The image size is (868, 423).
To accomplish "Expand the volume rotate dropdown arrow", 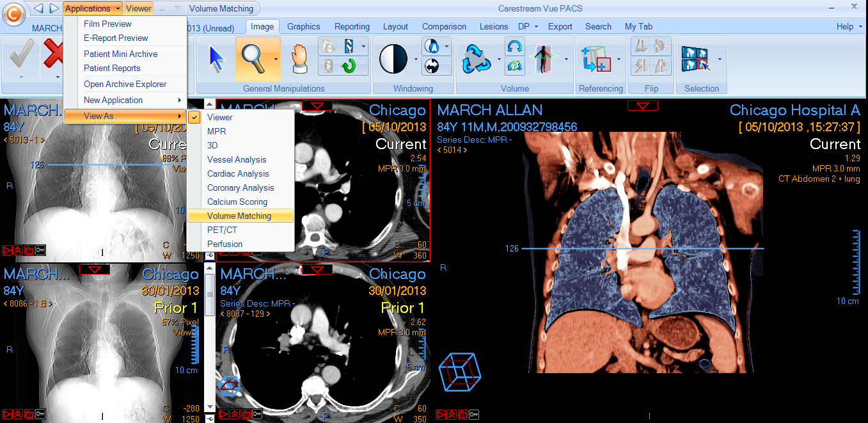I will coord(498,60).
